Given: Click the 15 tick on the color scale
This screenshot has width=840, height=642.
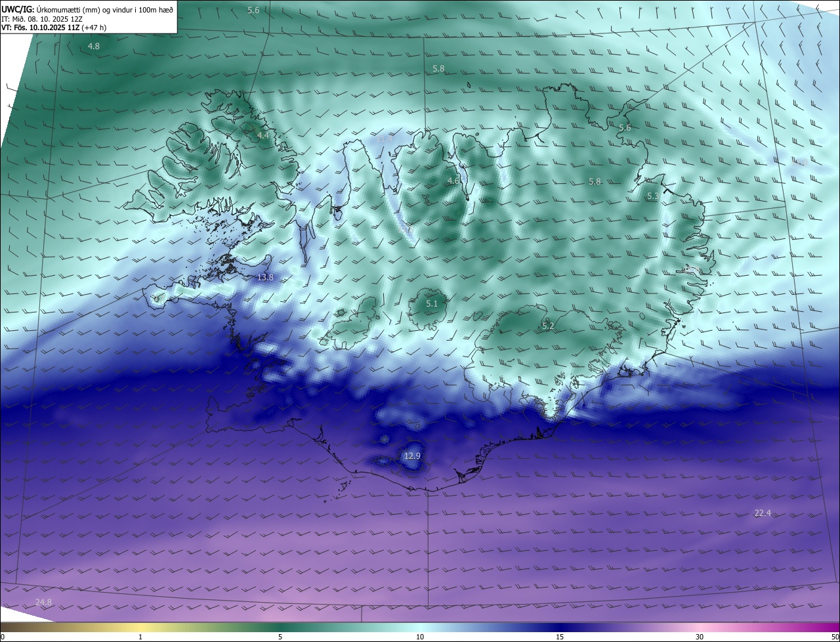Looking at the screenshot, I should [560, 637].
